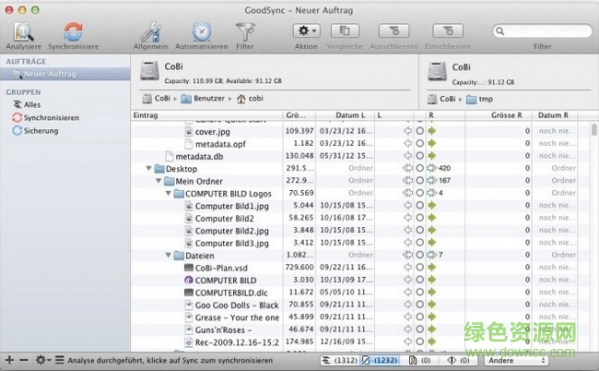Set left arrow for COMPUTERBILD.dlc

click(x=408, y=292)
